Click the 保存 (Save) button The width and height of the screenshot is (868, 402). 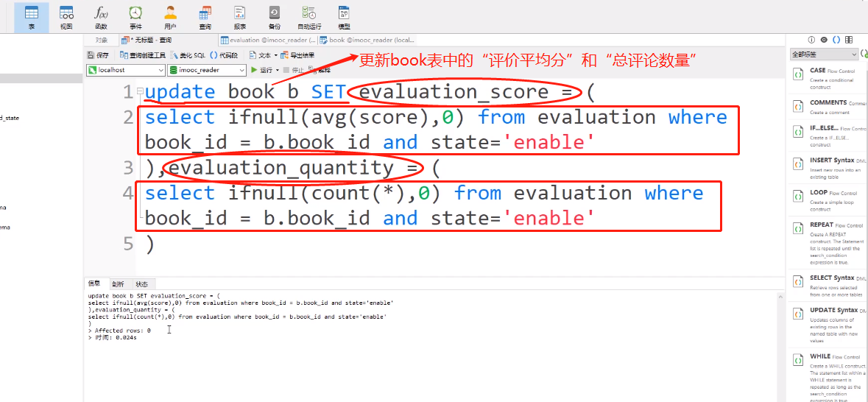pos(98,55)
